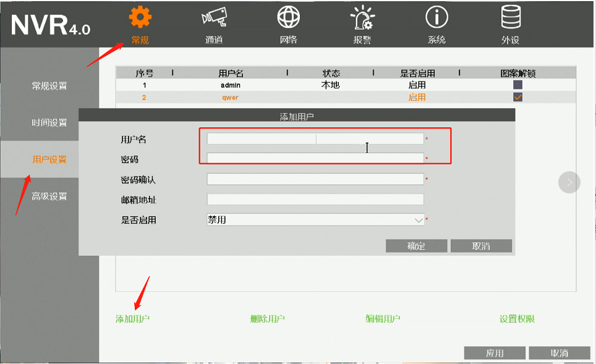596x364 pixels.
Task: Click the 删除用户 link
Action: click(x=267, y=319)
